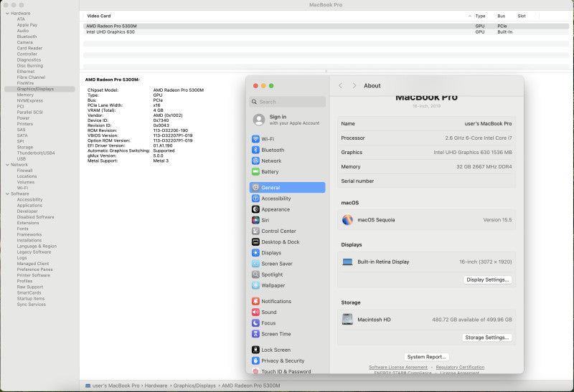The image size is (574, 392).
Task: Click user's MacBook Pro in path bar
Action: click(x=116, y=386)
